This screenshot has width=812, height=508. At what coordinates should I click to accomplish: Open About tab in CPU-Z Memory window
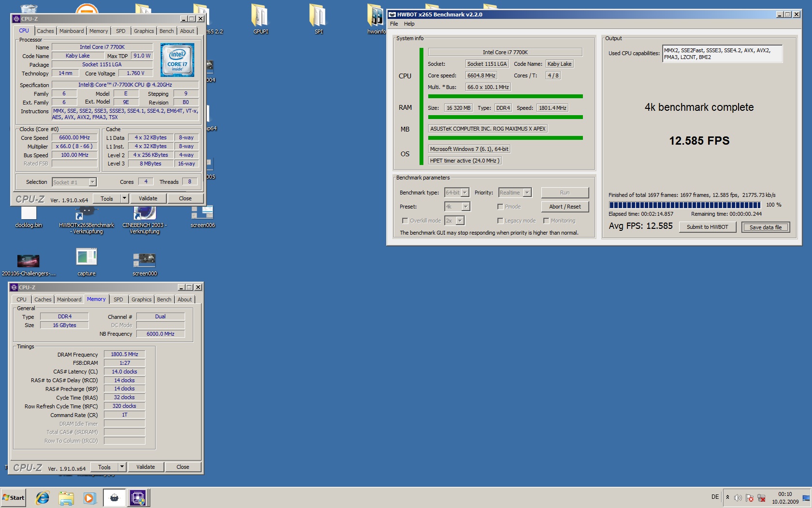185,299
